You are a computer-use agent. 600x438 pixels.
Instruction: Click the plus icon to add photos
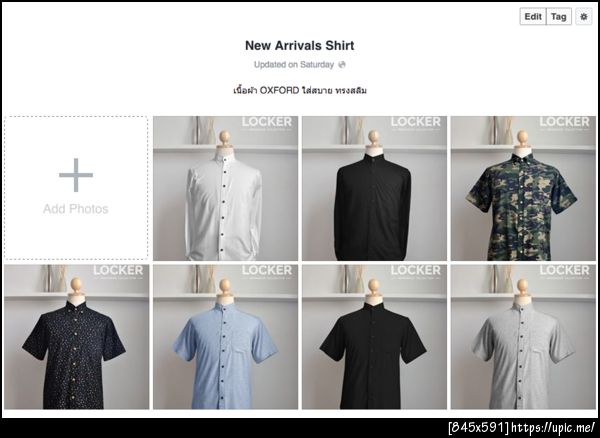[76, 175]
